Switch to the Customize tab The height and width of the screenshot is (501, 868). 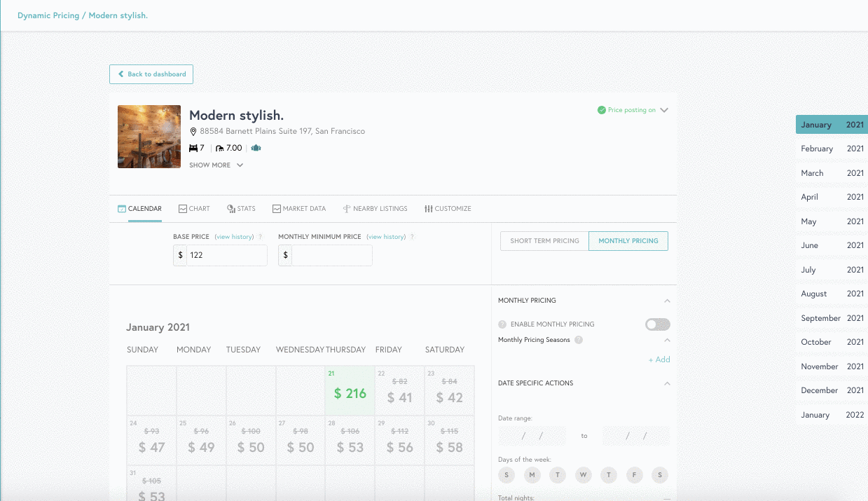(x=448, y=209)
